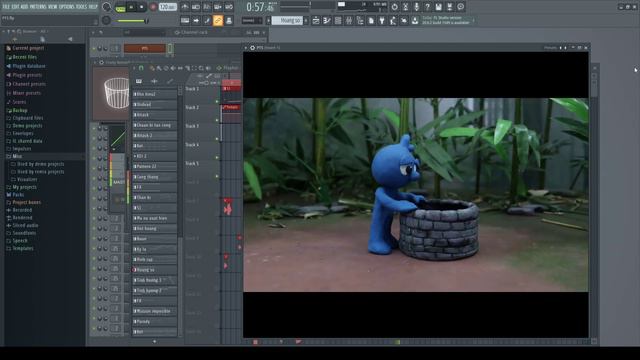The width and height of the screenshot is (640, 360).
Task: Toggle the record button
Action: [153, 7]
